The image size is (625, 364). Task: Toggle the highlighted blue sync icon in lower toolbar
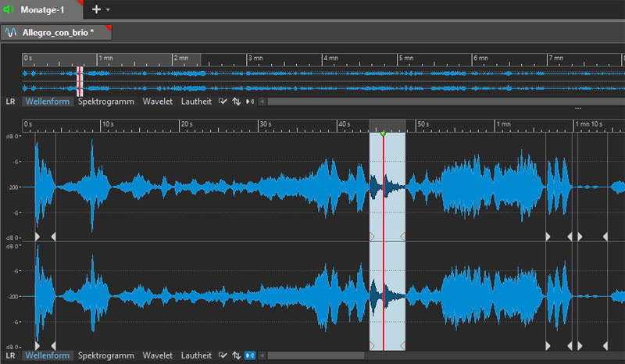point(250,355)
